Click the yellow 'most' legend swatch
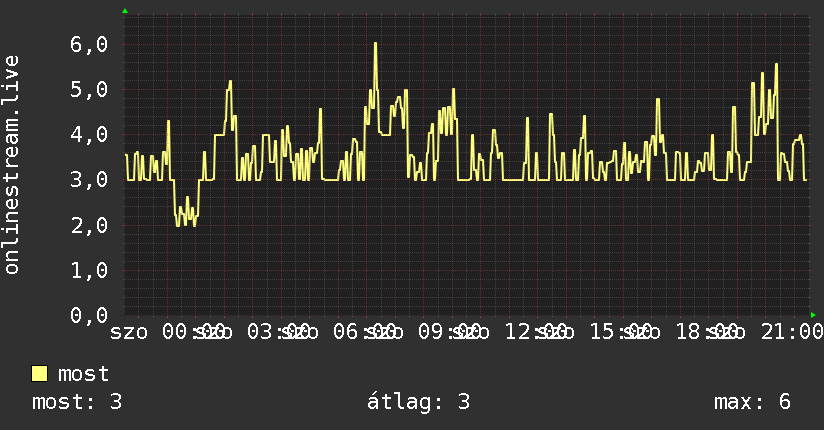The width and height of the screenshot is (824, 430). tap(39, 374)
